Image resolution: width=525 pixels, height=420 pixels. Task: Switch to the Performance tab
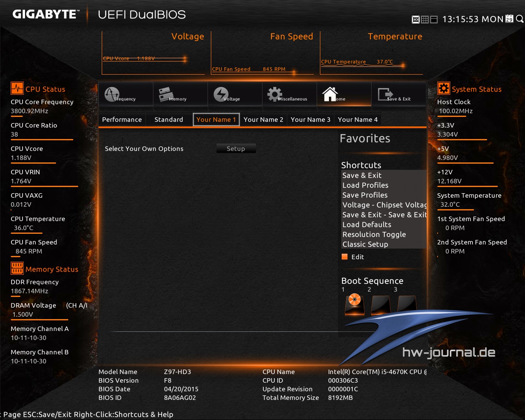click(122, 119)
